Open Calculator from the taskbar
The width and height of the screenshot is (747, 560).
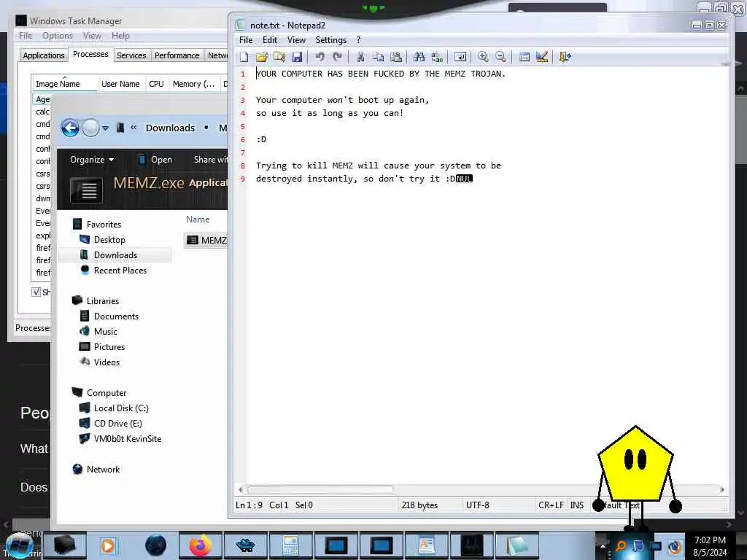pos(290,545)
